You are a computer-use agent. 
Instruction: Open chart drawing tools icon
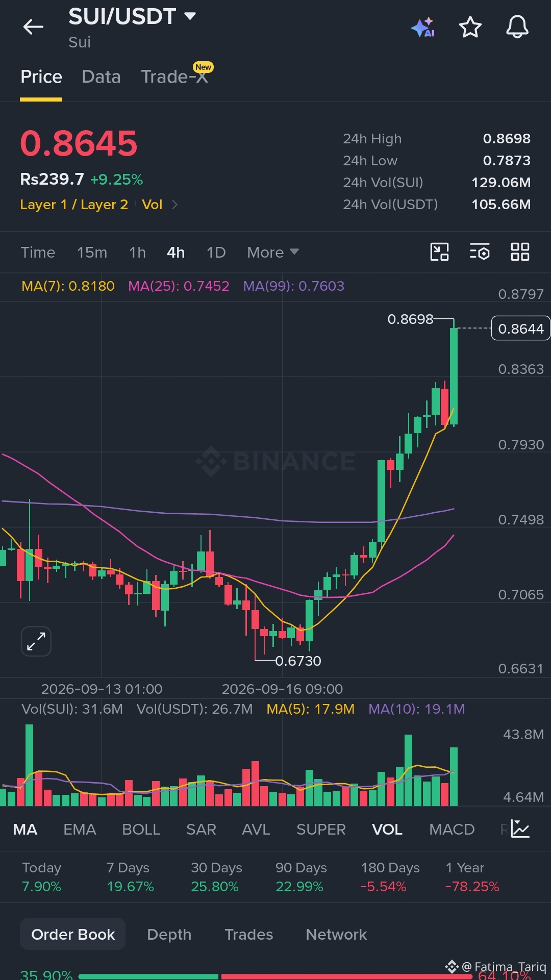439,252
